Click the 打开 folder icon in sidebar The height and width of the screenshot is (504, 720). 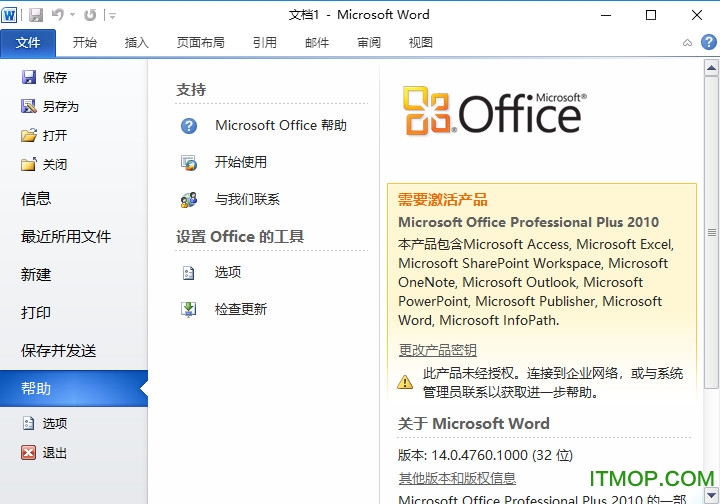pyautogui.click(x=28, y=135)
